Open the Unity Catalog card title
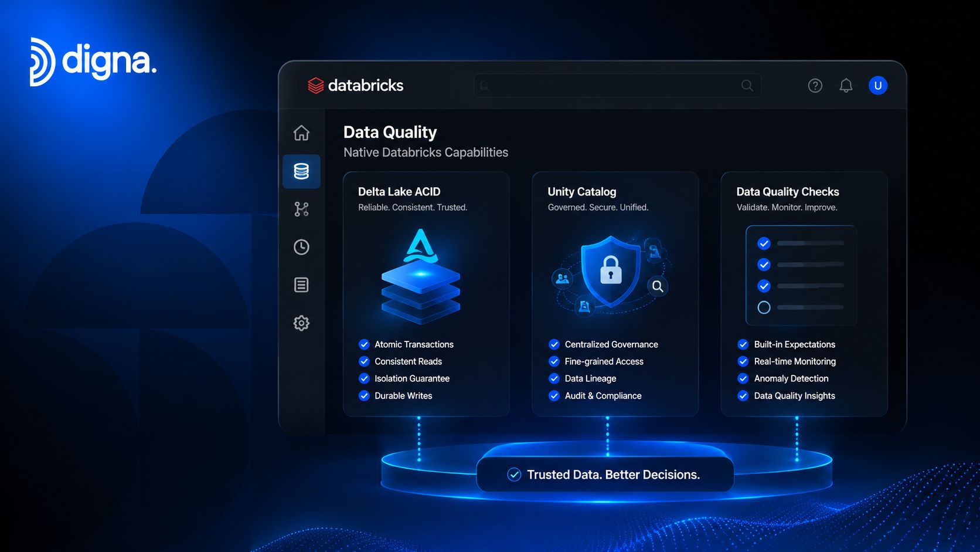 [582, 192]
